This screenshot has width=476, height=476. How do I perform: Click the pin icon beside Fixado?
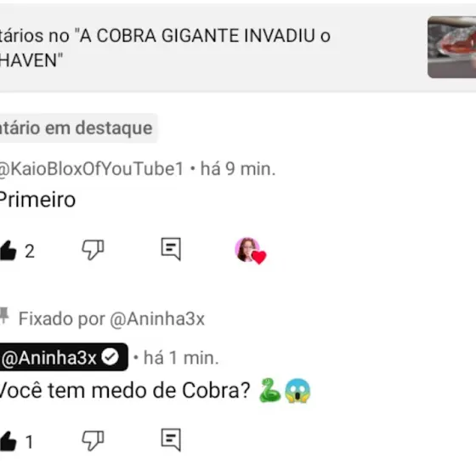point(4,315)
